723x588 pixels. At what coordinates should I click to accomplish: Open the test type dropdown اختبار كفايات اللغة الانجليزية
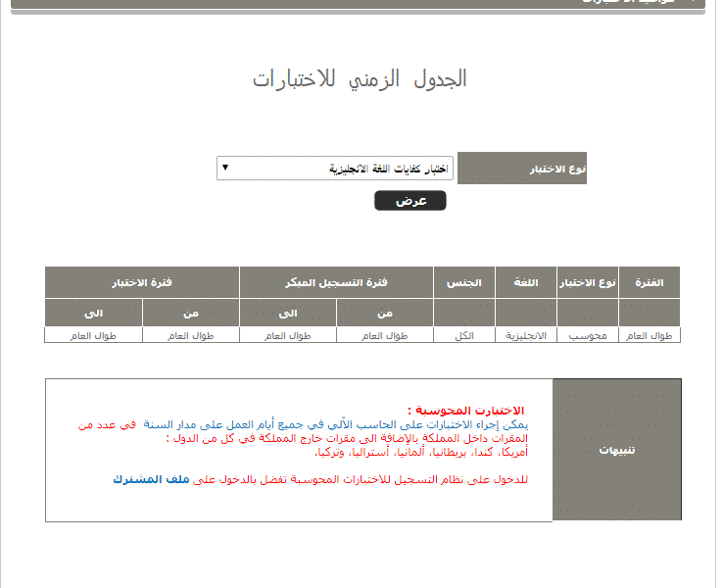(335, 168)
